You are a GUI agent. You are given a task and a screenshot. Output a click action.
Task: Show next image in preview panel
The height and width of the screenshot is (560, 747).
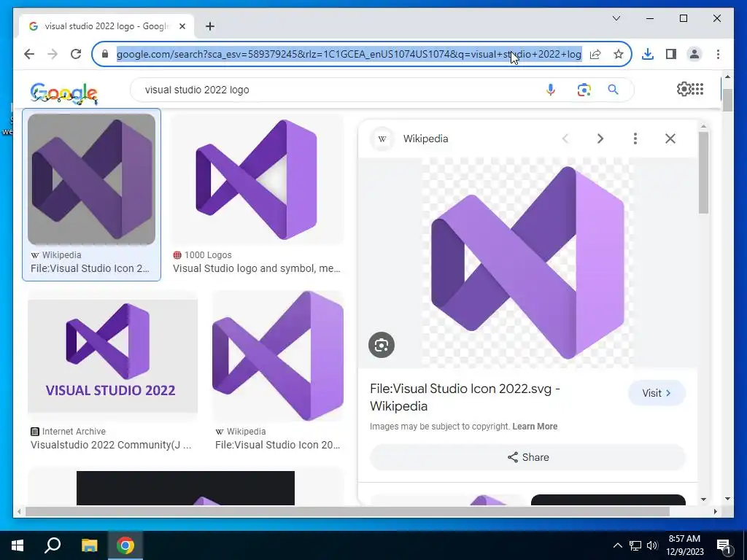600,139
